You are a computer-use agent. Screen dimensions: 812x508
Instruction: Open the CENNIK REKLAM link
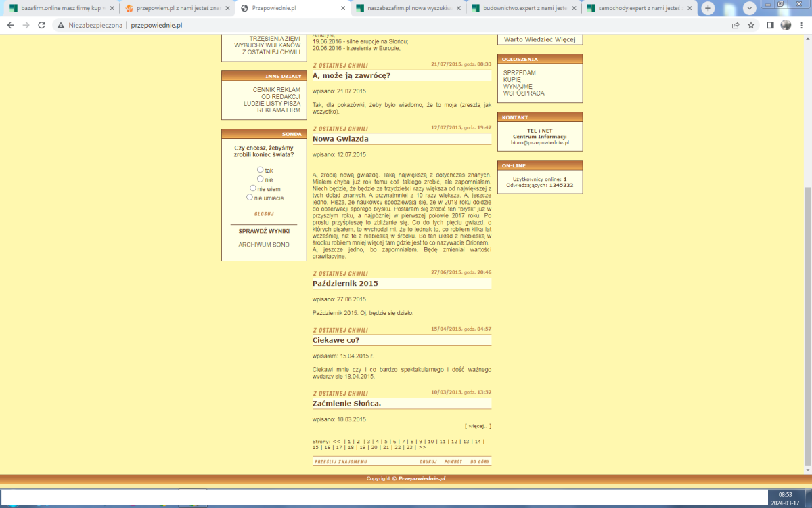(276, 89)
